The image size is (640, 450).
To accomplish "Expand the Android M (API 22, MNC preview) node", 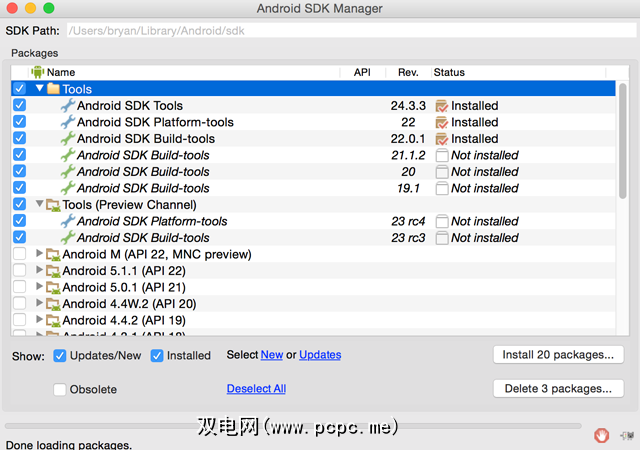I will (x=40, y=254).
